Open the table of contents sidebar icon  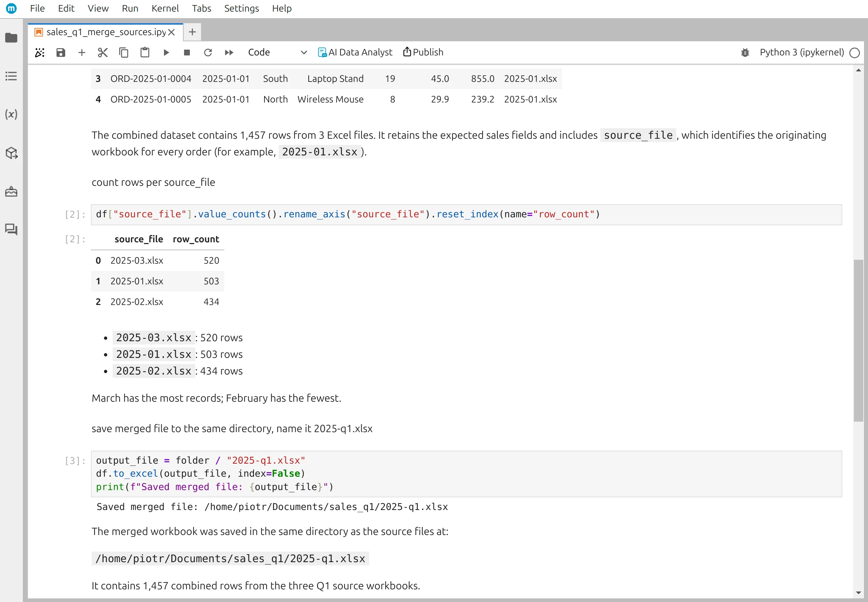click(x=11, y=76)
